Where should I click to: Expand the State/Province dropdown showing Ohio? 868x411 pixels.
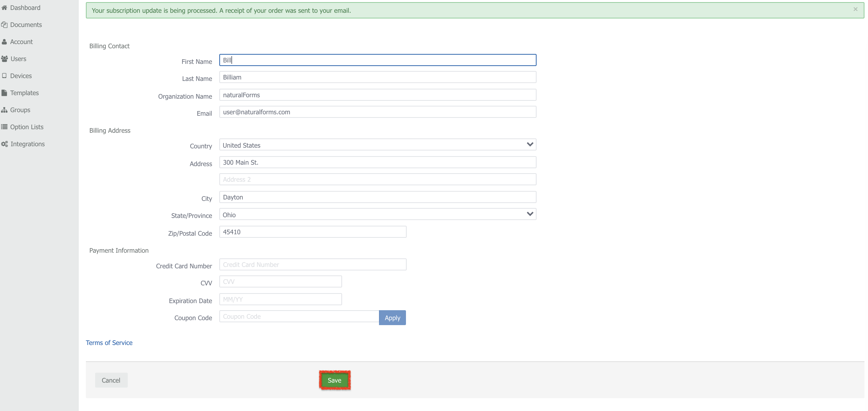[x=378, y=214]
